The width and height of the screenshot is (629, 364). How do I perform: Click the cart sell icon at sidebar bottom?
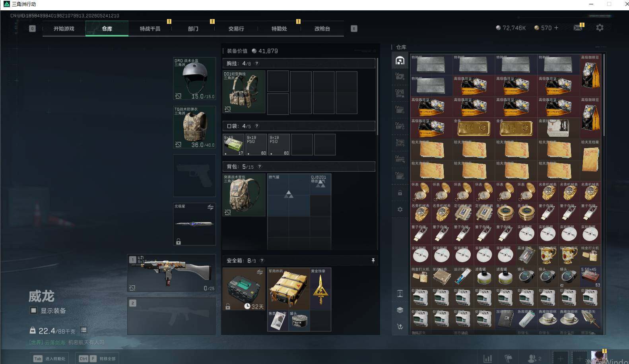point(400,327)
